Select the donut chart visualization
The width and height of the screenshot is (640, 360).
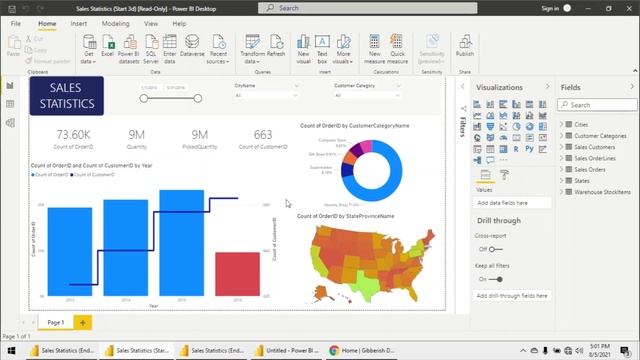[529, 127]
